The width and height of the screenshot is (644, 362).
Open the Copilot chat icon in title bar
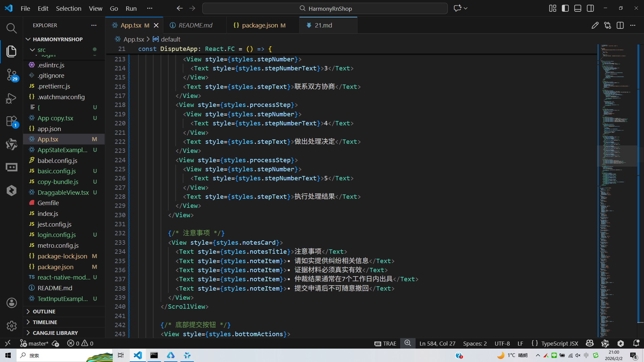tap(458, 8)
